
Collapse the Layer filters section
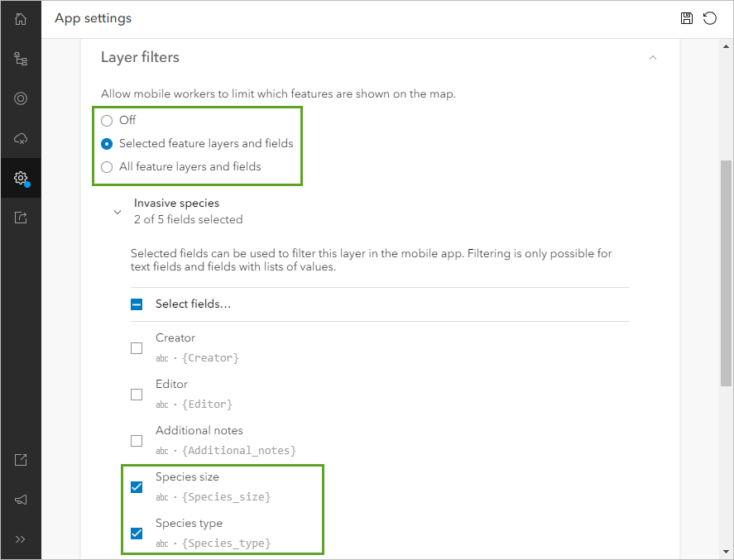(653, 57)
